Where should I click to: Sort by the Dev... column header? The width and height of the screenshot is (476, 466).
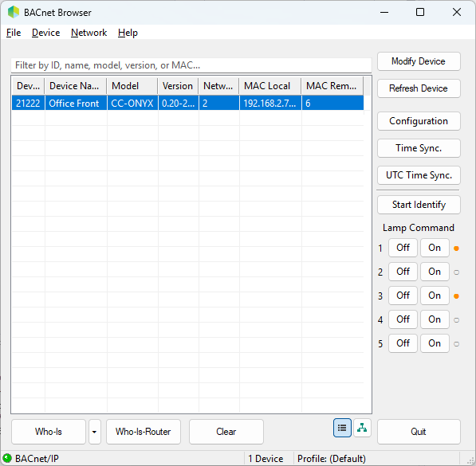pyautogui.click(x=28, y=86)
